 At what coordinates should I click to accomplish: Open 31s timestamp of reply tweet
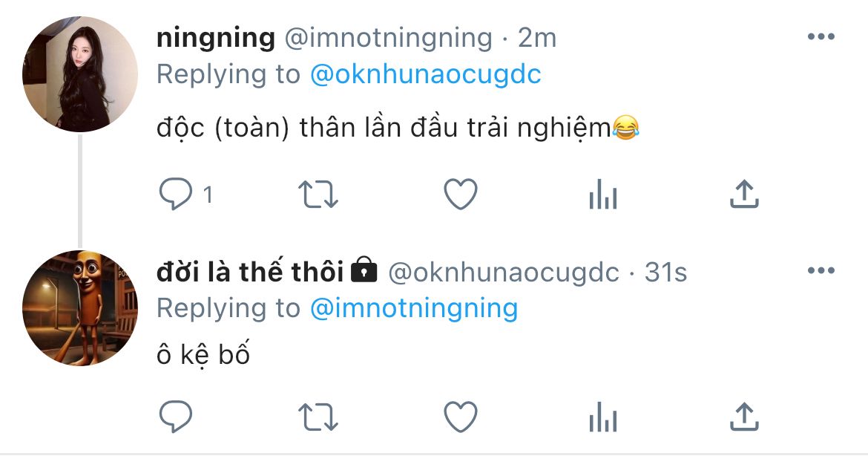(666, 272)
